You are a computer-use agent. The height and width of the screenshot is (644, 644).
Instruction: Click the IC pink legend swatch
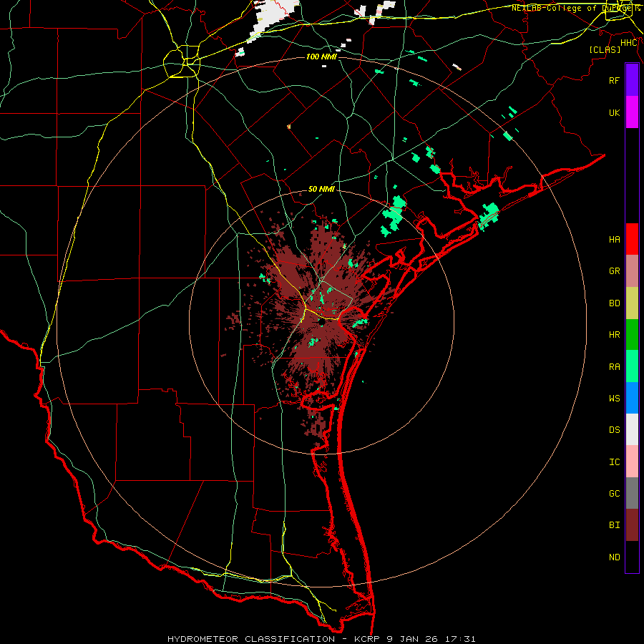632,462
